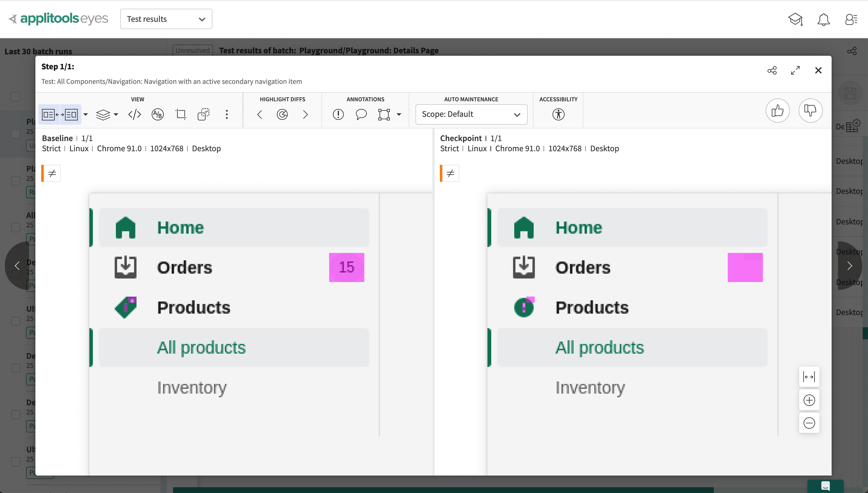868x493 pixels.
Task: Click the report issue exclamation icon
Action: [338, 114]
